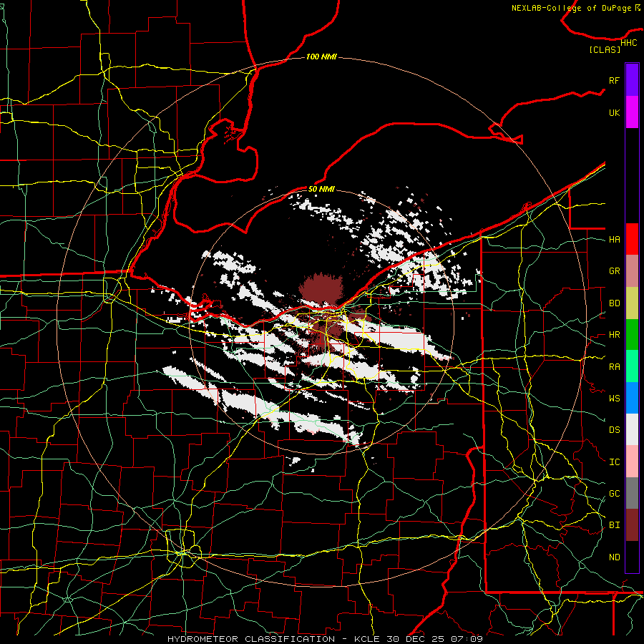Click the GR legend label
Screen dimensions: 644x644
(x=614, y=271)
